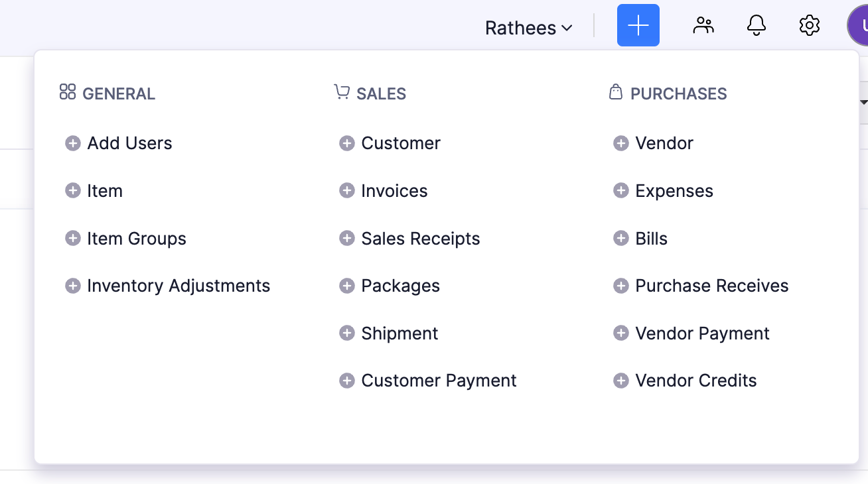Select Expenses under Purchases
This screenshot has height=484, width=868.
tap(674, 191)
